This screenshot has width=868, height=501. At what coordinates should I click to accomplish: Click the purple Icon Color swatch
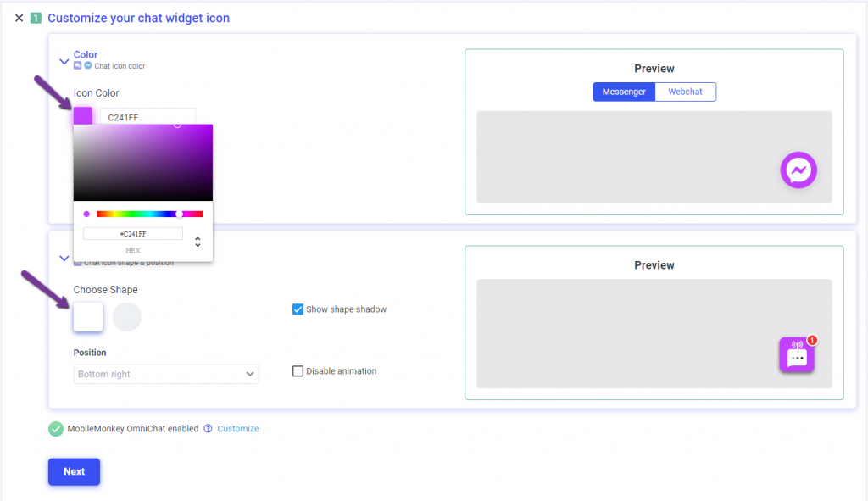pos(83,115)
